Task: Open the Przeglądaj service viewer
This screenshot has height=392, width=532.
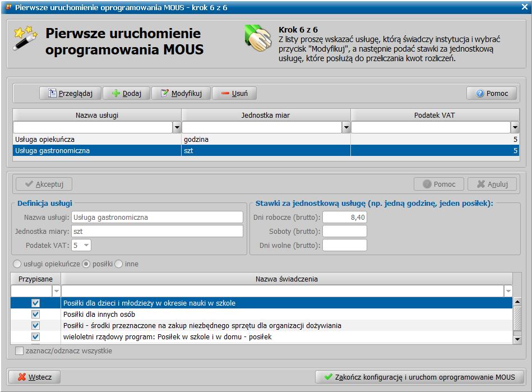Action: [70, 93]
